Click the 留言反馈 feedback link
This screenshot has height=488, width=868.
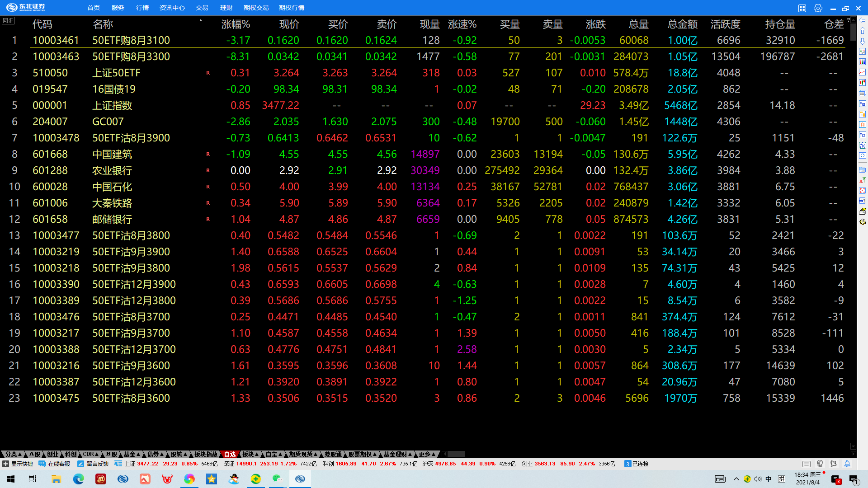click(x=94, y=464)
